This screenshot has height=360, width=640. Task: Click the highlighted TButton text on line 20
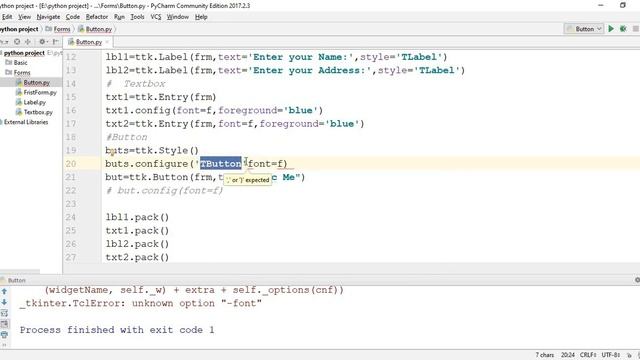tap(220, 164)
